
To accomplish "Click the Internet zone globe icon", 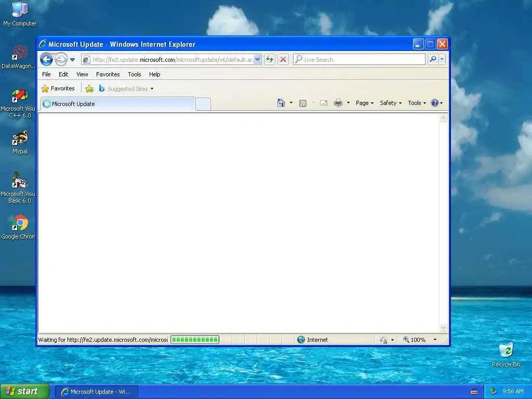I will (x=301, y=340).
